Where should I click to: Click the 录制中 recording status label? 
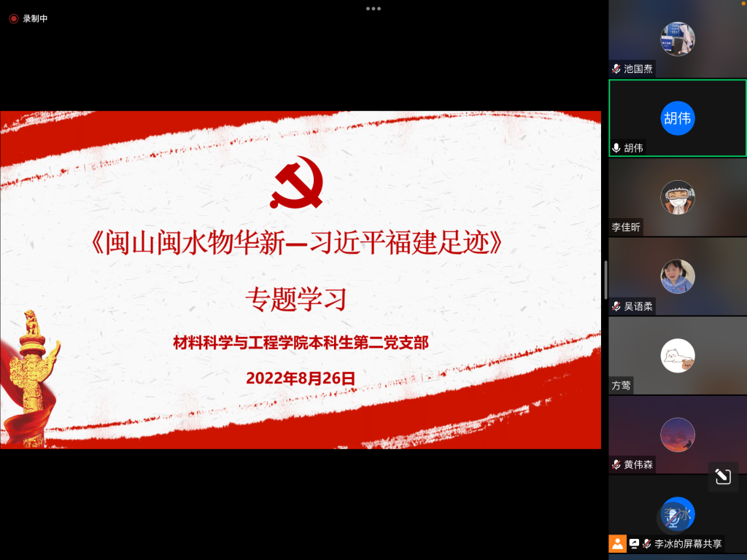pos(35,19)
